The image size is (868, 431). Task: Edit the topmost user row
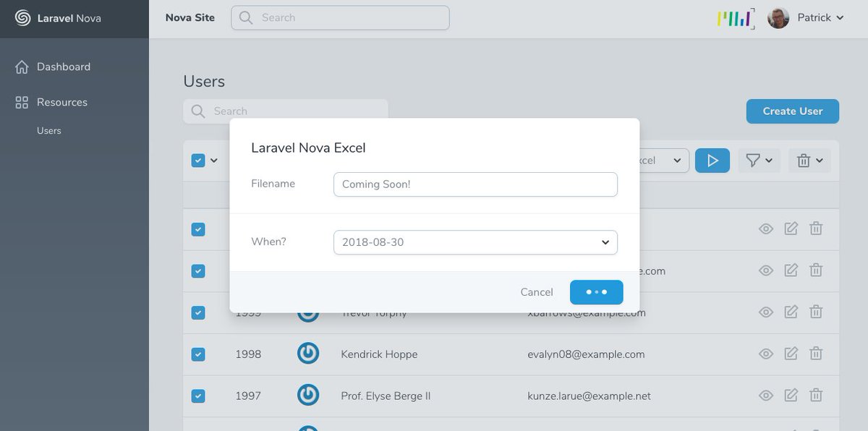coord(791,229)
